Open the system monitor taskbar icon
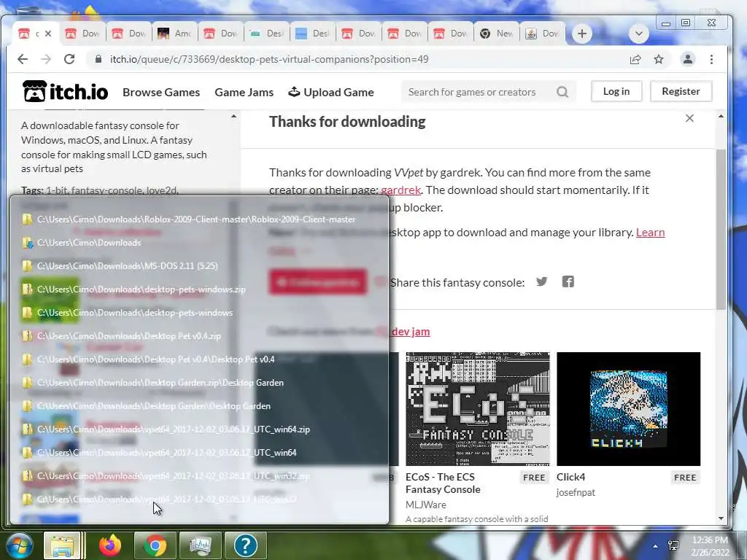This screenshot has height=560, width=747. pyautogui.click(x=200, y=545)
